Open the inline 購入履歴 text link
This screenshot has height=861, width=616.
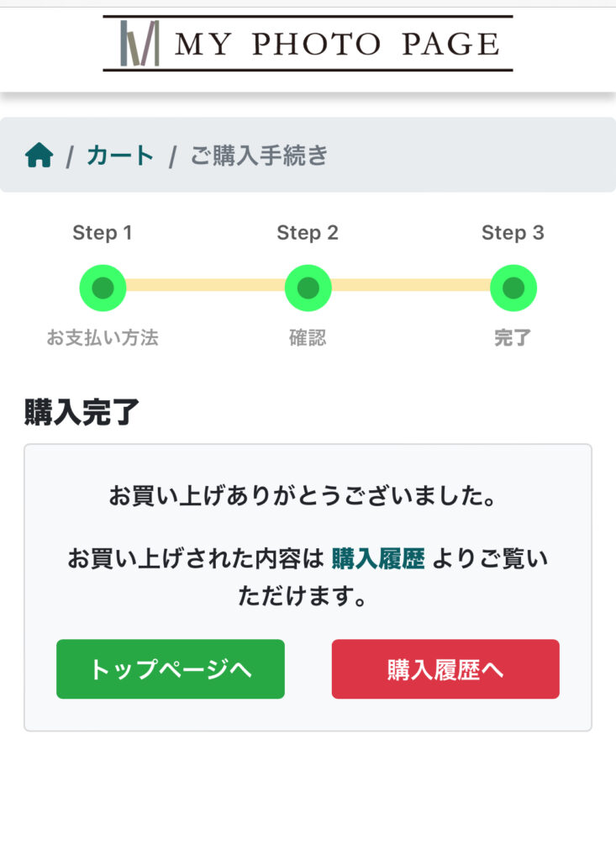click(x=378, y=558)
